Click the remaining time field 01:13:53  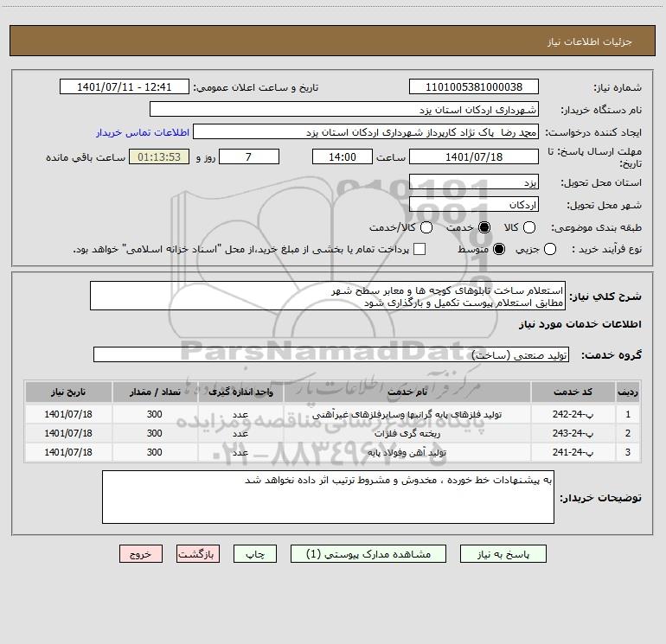click(x=159, y=156)
